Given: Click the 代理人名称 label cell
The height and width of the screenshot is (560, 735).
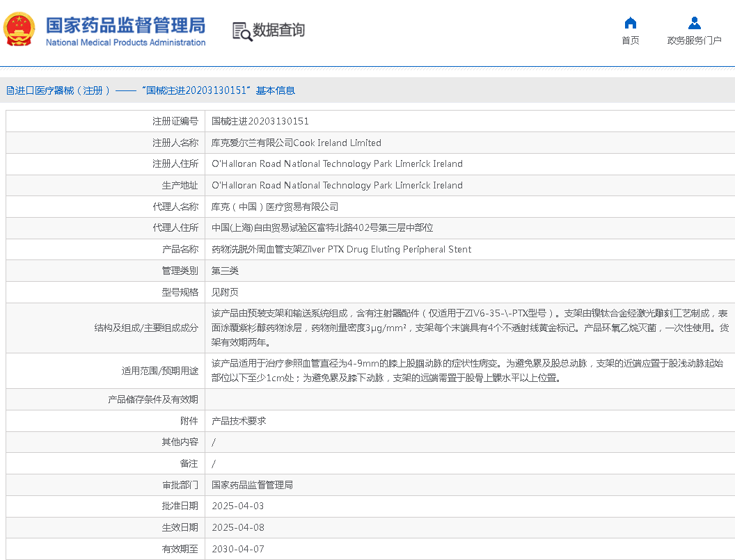Looking at the screenshot, I should pos(106,207).
